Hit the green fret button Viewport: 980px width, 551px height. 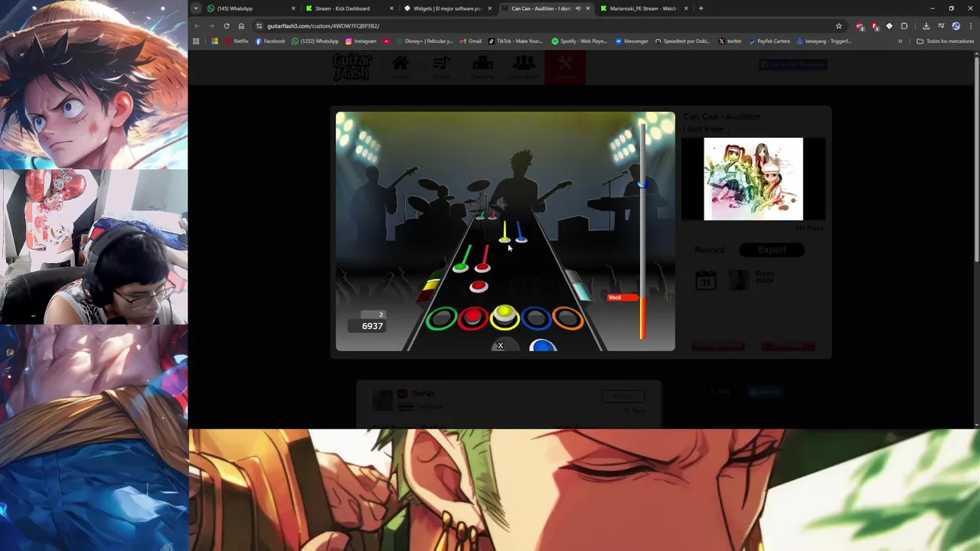441,318
